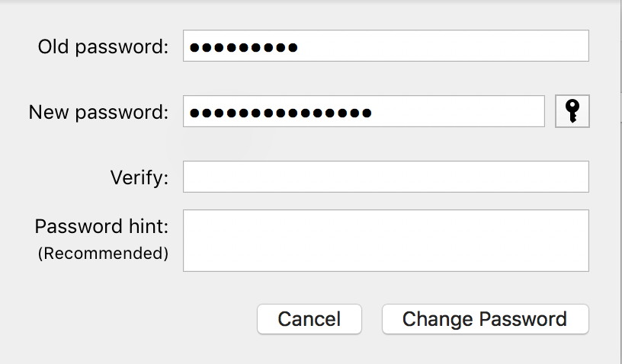
Task: Click the "(Recommended)" note text
Action: [x=103, y=254]
